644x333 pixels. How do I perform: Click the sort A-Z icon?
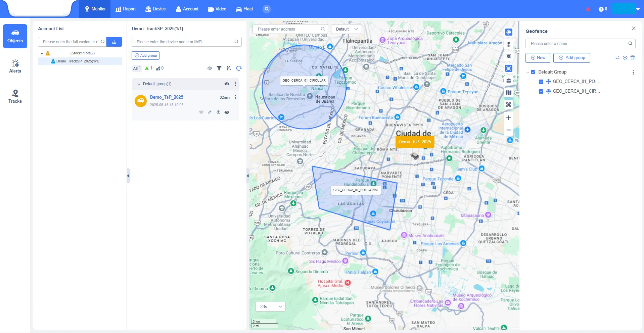[229, 68]
